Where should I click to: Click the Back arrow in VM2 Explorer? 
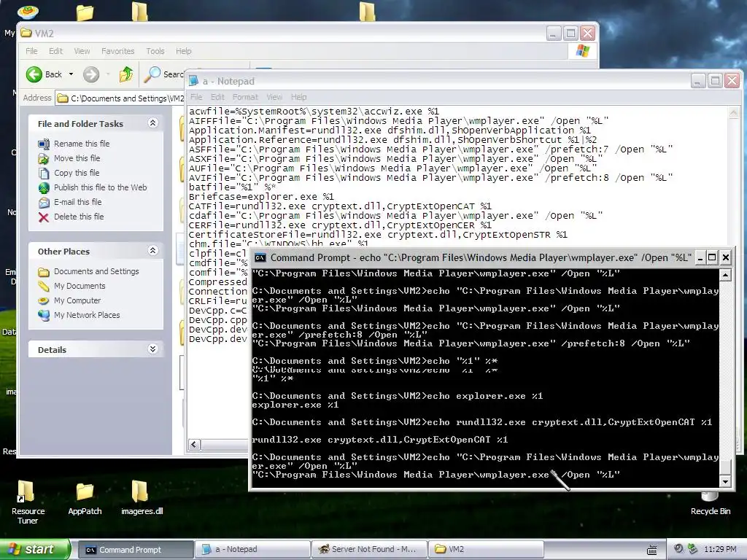pos(34,74)
